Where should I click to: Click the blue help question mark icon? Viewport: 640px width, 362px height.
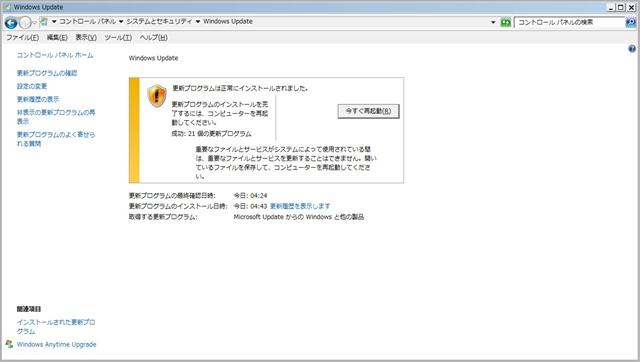pyautogui.click(x=632, y=49)
